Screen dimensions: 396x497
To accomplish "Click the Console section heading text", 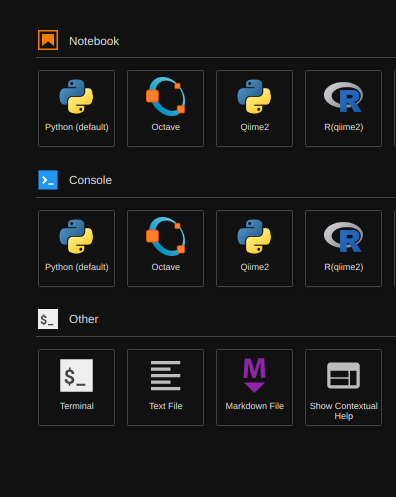I will 90,180.
